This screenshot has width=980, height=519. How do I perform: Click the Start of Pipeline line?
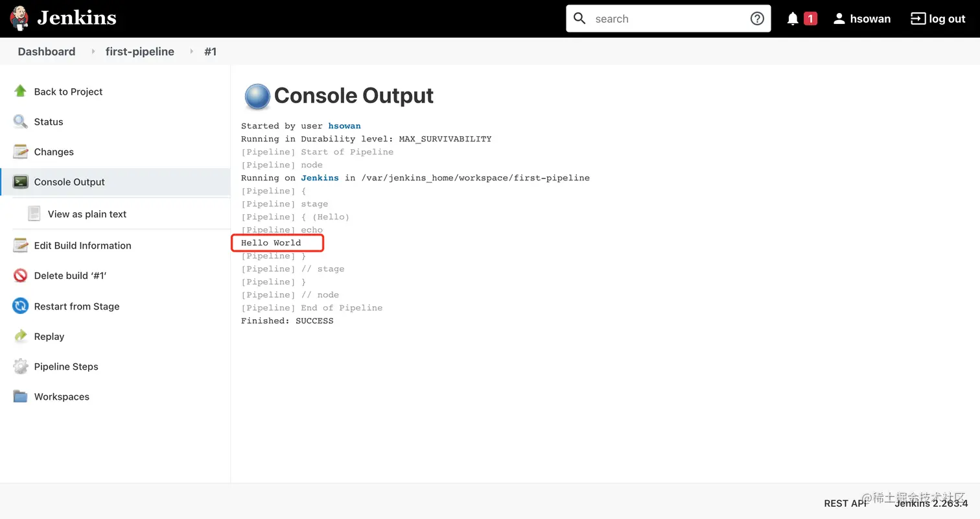tap(317, 152)
